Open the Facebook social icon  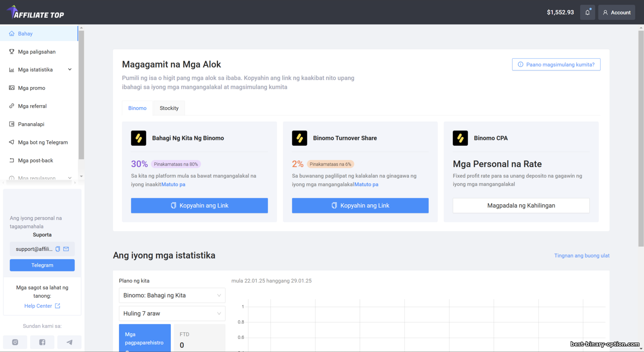42,342
